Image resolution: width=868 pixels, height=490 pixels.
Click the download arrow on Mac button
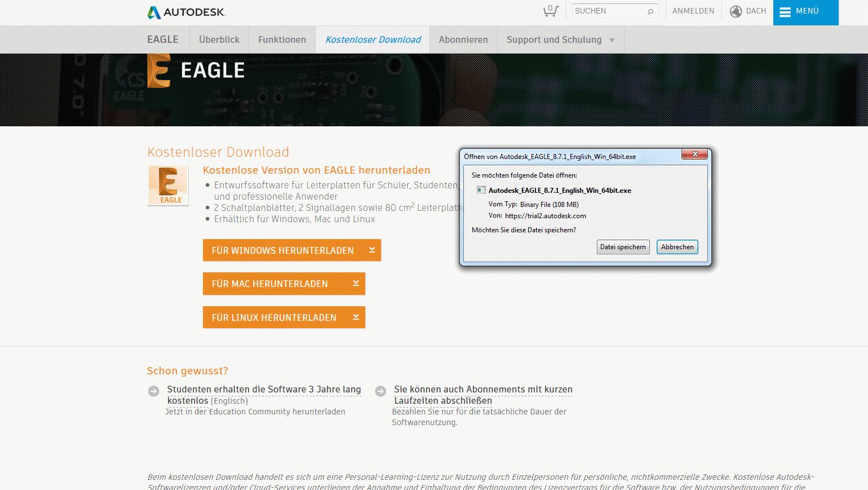[x=356, y=283]
